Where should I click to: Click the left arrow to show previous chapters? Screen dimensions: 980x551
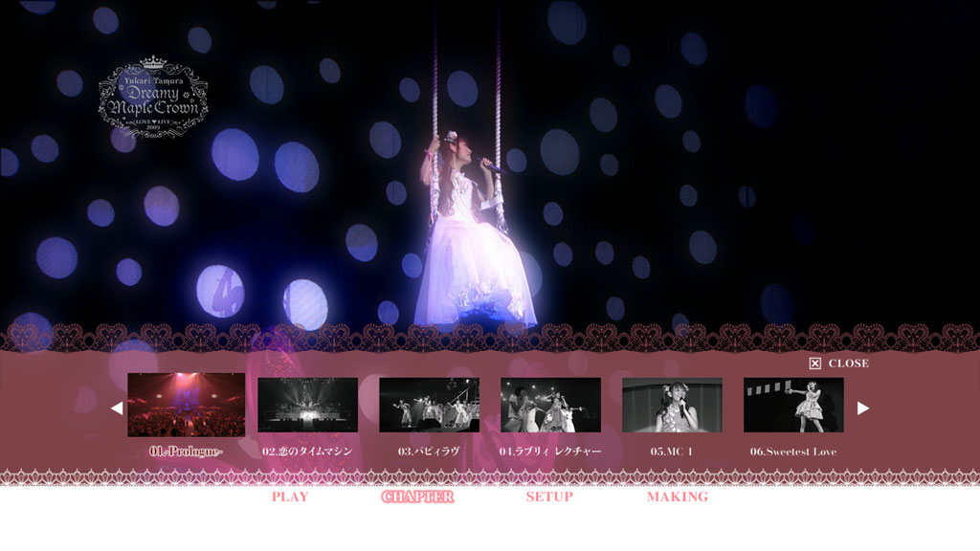click(117, 408)
